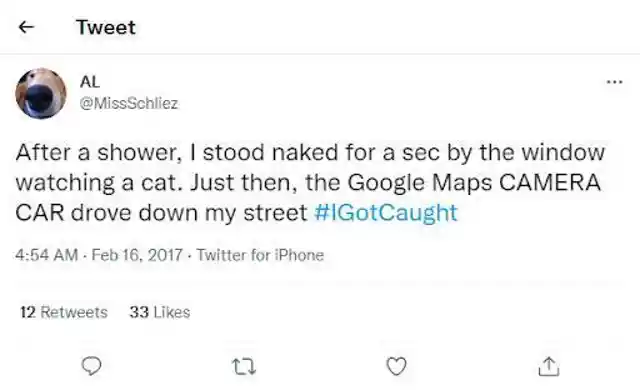Open the three-dot more options menu
This screenshot has height=390, width=640.
(614, 82)
